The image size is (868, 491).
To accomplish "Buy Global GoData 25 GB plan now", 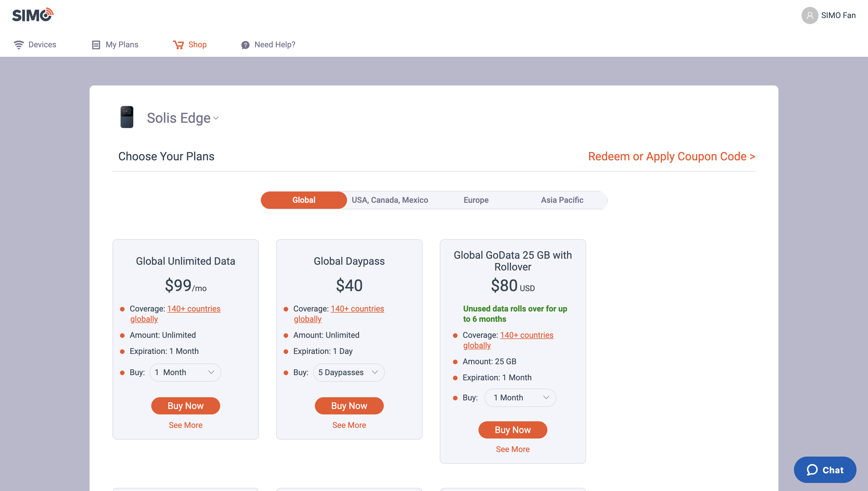I will 513,430.
